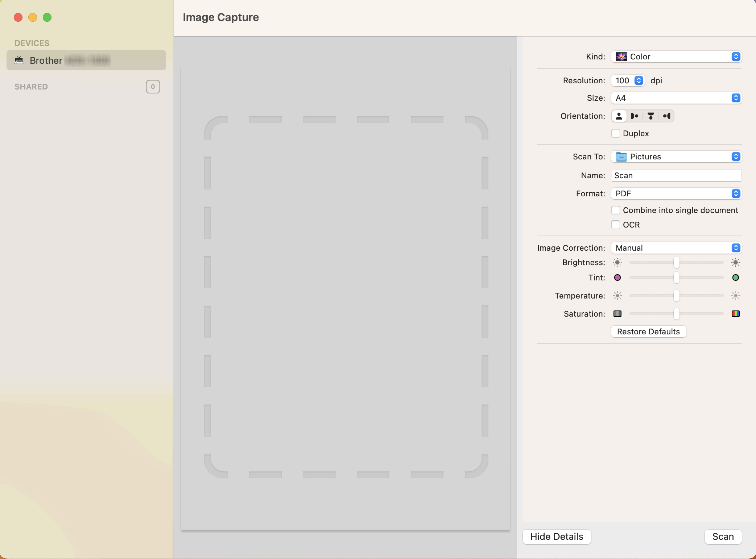
Task: Click the scanner icon beside Brother
Action: tap(19, 60)
